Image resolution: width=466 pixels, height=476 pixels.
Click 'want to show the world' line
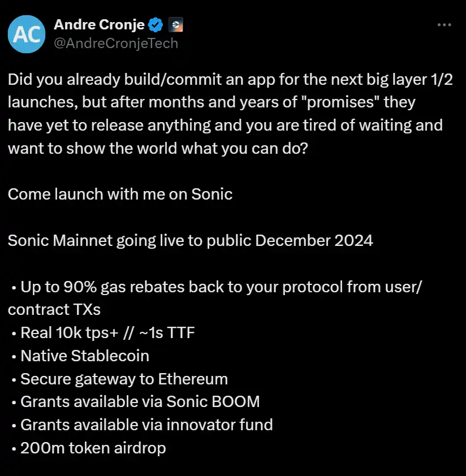click(158, 149)
